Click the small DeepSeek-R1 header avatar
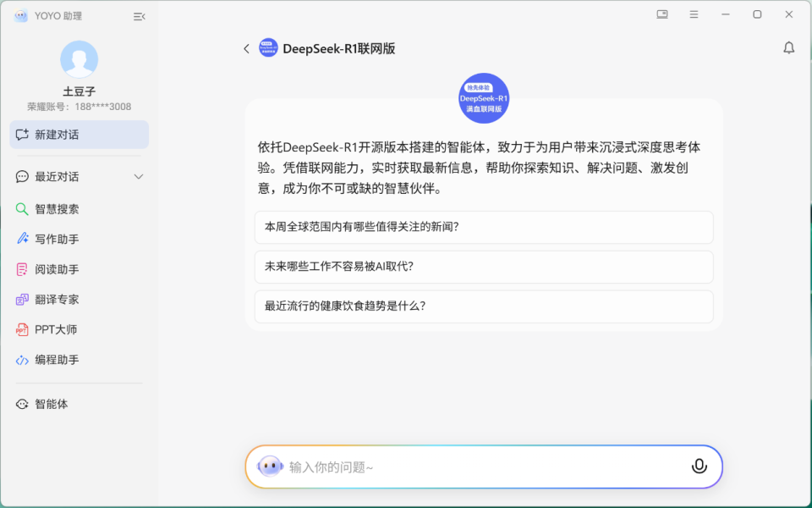This screenshot has height=508, width=812. [x=268, y=47]
